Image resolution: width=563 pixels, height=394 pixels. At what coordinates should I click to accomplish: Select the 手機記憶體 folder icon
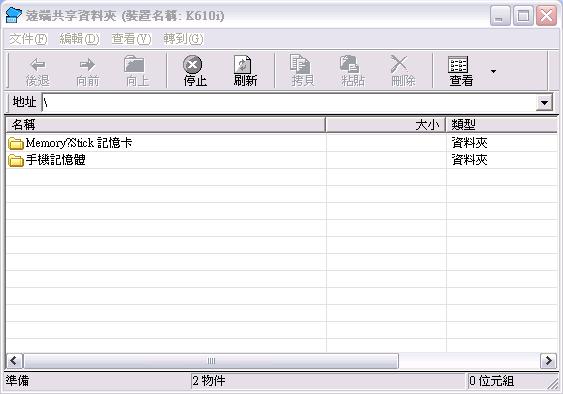click(16, 160)
